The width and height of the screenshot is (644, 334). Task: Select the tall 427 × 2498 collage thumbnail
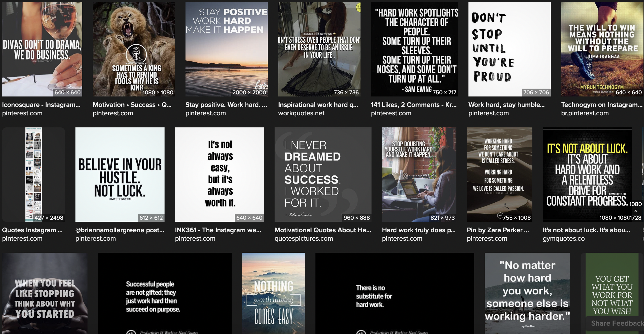[34, 174]
